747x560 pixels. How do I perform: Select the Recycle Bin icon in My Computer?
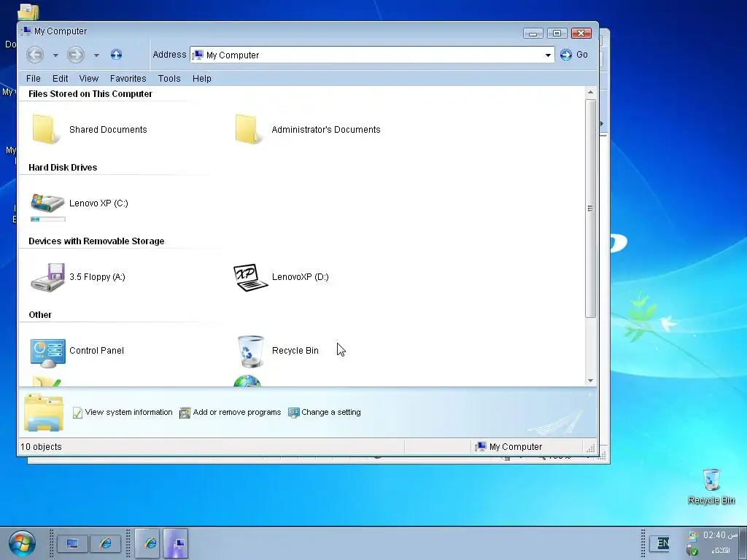click(x=251, y=351)
